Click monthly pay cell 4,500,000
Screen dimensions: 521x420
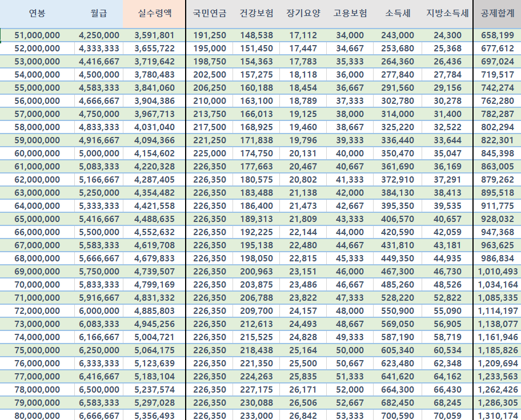[99, 75]
